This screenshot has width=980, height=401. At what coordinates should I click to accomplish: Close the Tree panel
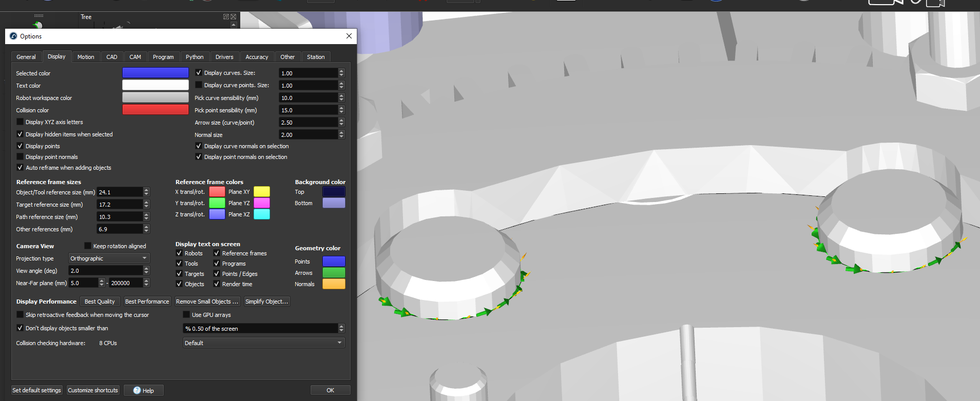(x=234, y=17)
